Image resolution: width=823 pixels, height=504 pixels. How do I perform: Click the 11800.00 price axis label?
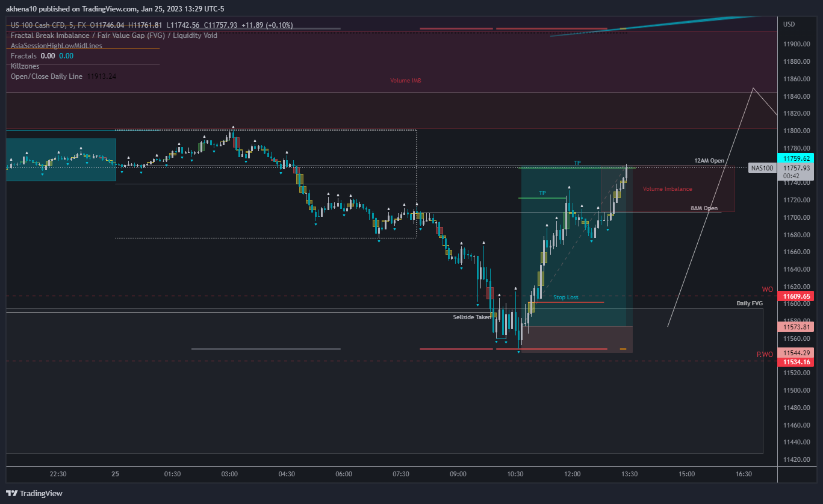pyautogui.click(x=795, y=131)
